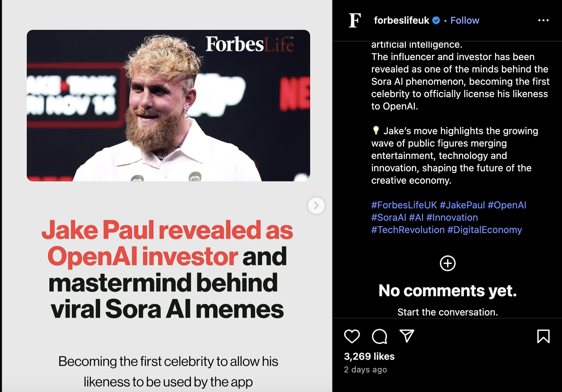Open the Forbes profile picture logo
The height and width of the screenshot is (392, 562).
tap(355, 21)
